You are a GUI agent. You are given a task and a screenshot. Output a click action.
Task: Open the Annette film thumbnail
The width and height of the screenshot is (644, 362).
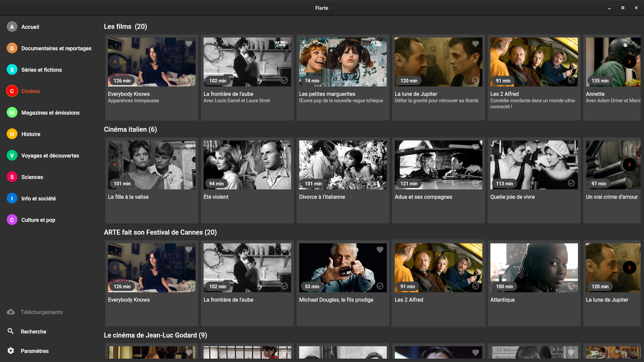tap(613, 62)
